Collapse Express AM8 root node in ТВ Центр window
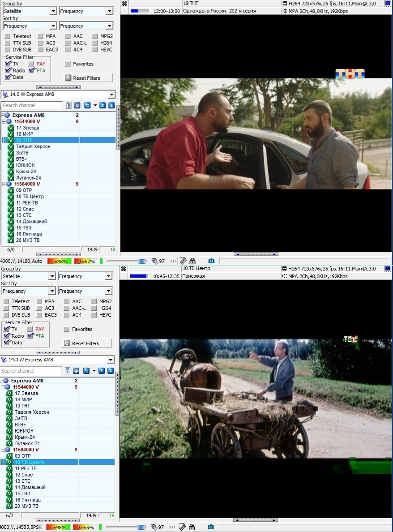The image size is (393, 532). pos(1,381)
